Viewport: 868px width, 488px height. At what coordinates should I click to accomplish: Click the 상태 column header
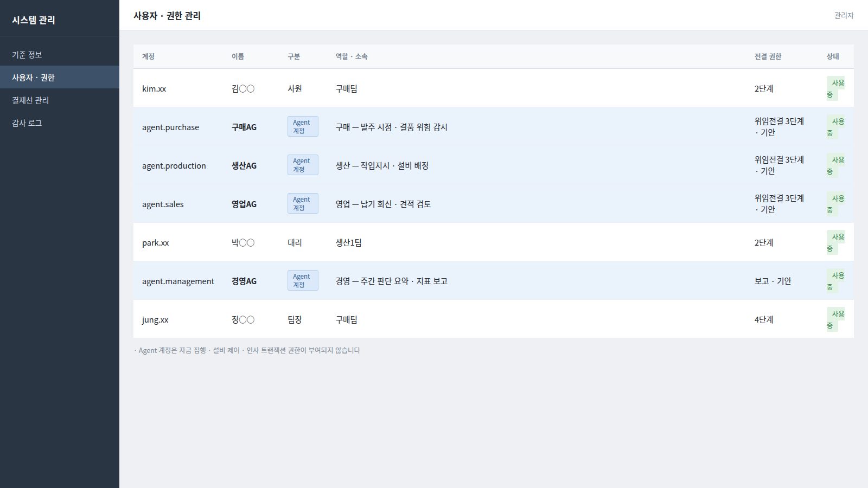click(833, 56)
